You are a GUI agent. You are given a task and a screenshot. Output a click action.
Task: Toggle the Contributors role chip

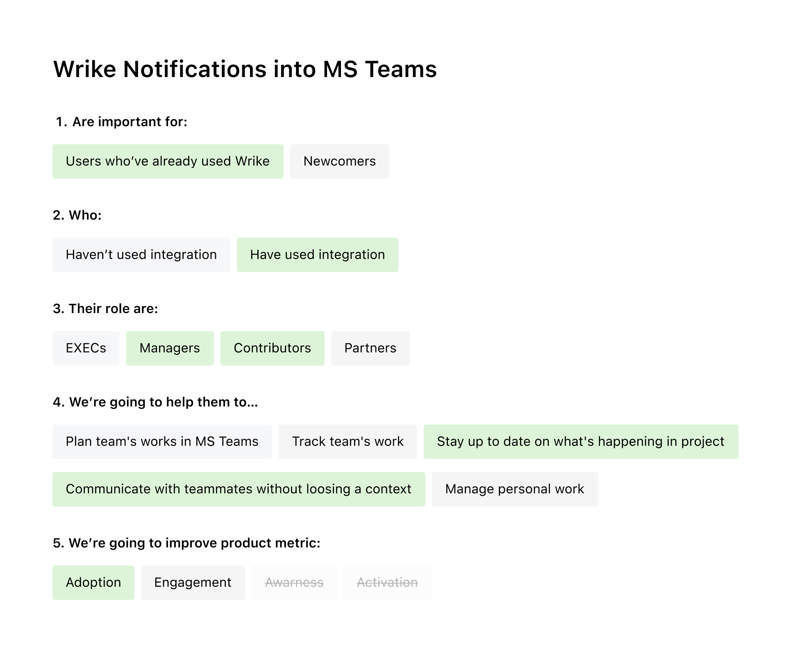272,348
